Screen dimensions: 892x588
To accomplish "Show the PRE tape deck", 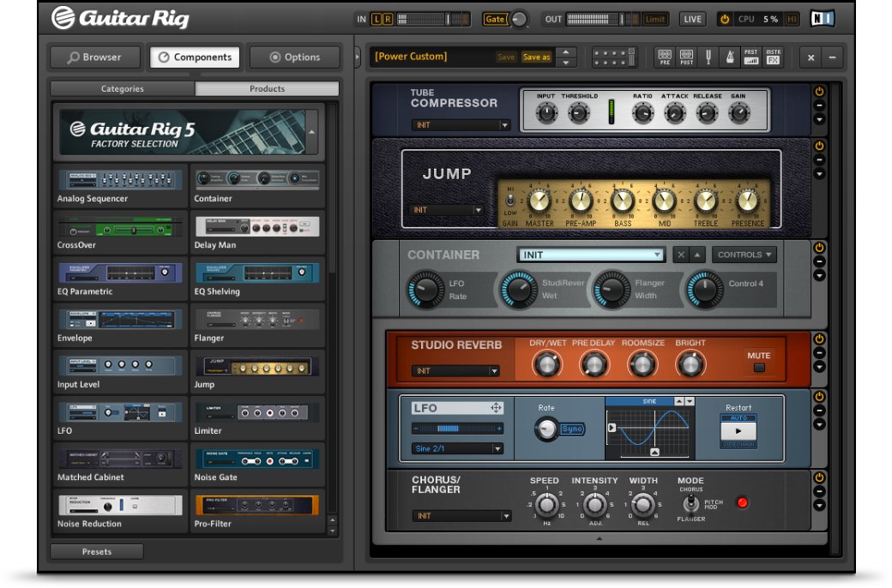I will [x=665, y=57].
